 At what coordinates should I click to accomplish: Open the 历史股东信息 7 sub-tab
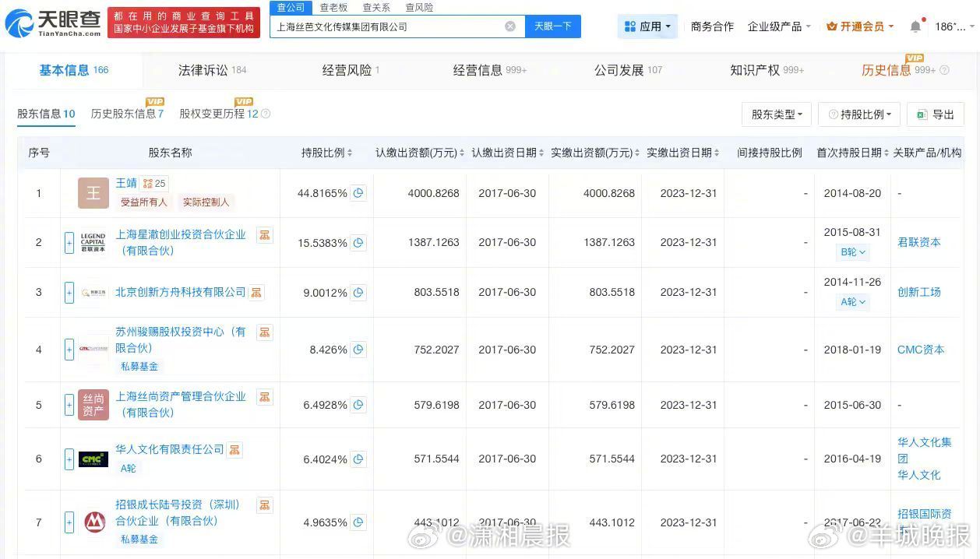coord(127,114)
